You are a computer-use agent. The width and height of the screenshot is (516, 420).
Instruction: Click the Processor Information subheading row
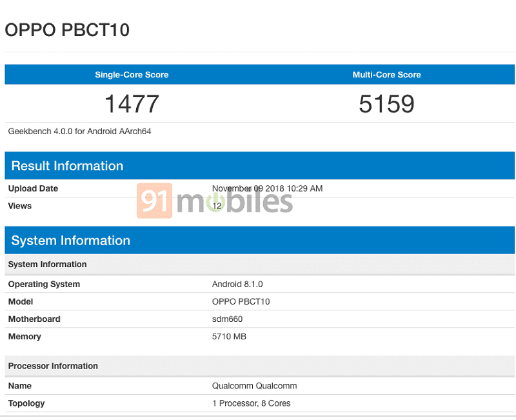click(x=260, y=366)
